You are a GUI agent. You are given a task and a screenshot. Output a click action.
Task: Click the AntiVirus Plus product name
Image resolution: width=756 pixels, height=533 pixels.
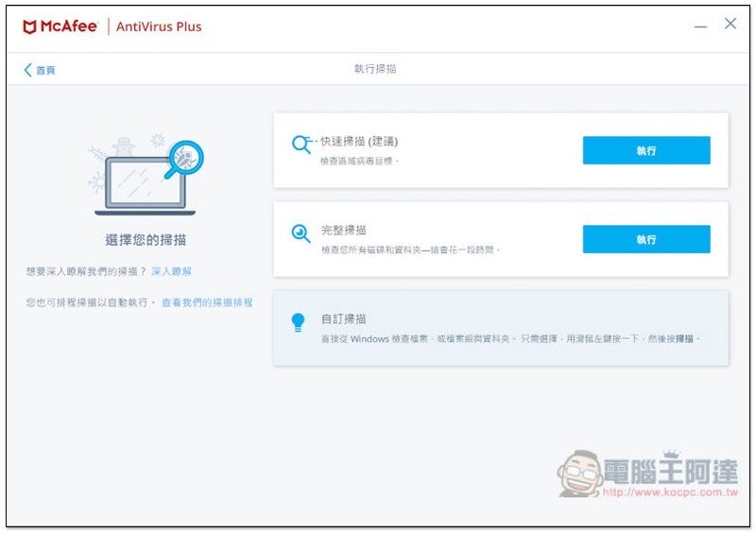(x=159, y=27)
